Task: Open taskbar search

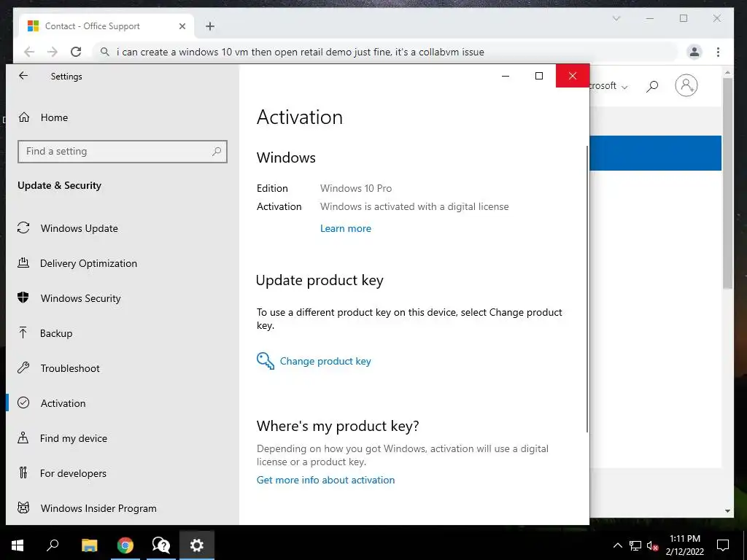Action: point(53,545)
